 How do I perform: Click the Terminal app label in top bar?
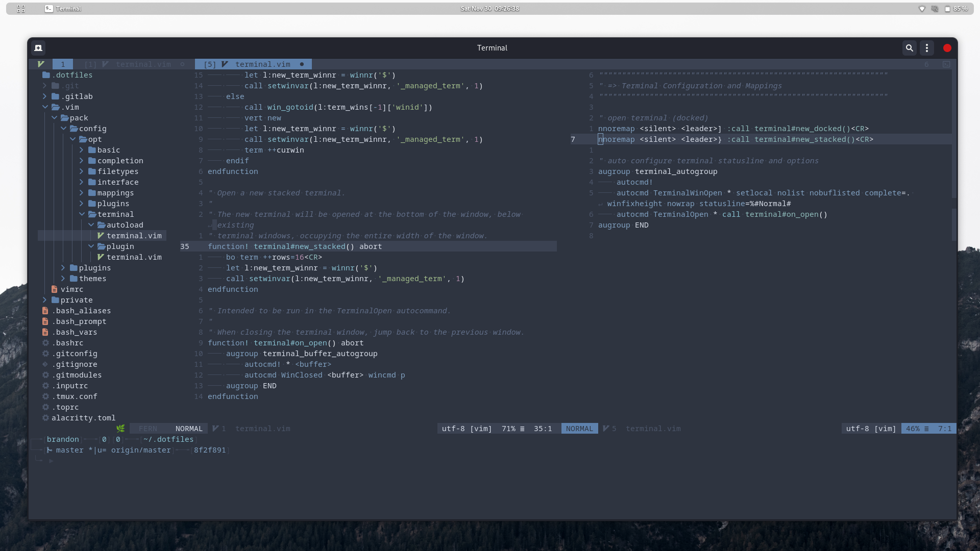click(68, 9)
